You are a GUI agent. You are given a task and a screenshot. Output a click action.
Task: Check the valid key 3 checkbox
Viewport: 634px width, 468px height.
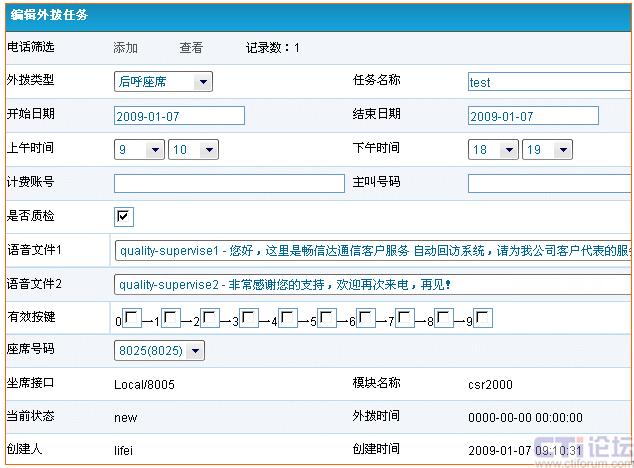click(x=250, y=319)
